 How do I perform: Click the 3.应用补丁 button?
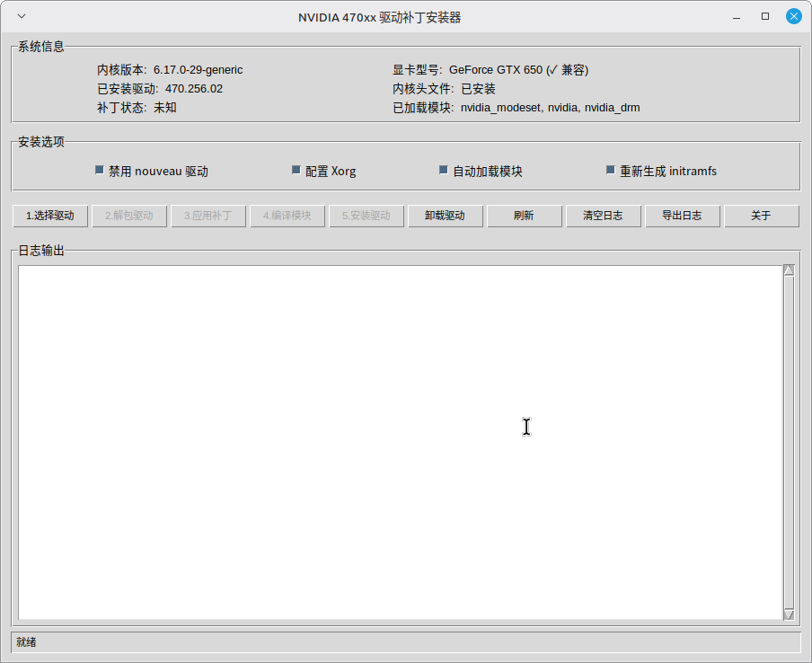(208, 216)
